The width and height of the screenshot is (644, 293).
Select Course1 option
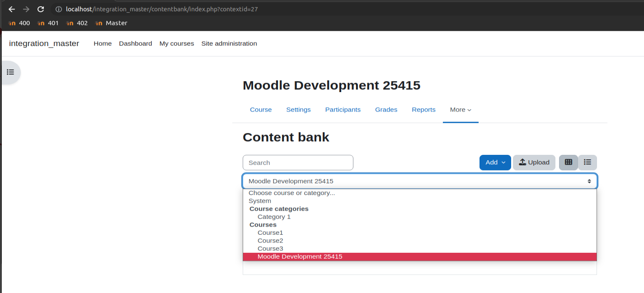[420, 233]
